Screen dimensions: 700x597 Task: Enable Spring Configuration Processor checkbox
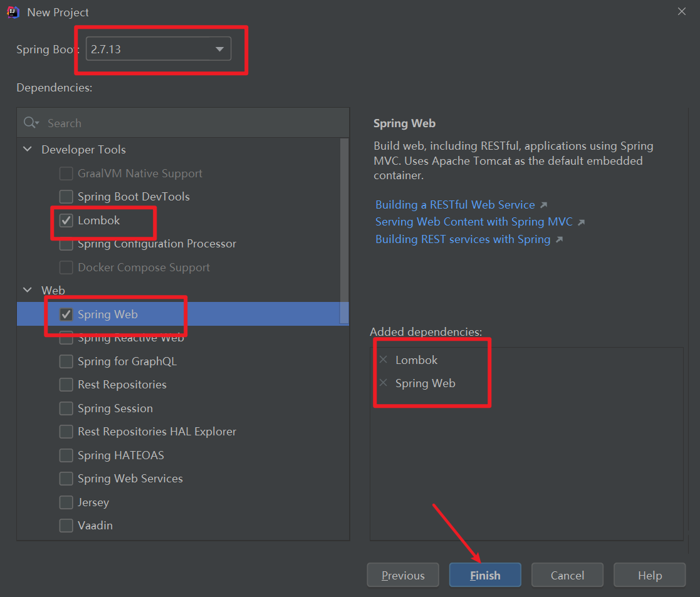click(66, 244)
